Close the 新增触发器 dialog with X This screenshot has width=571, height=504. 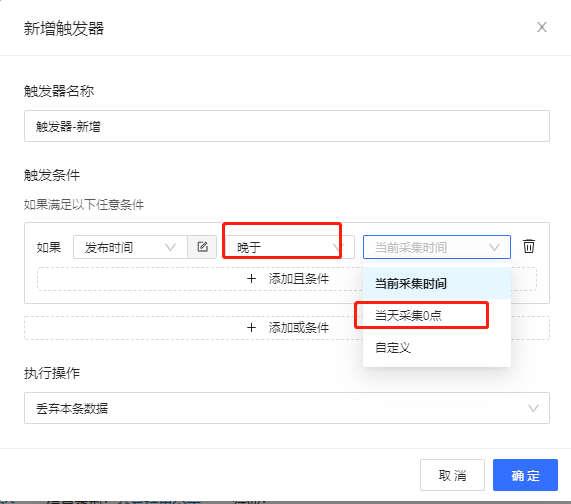click(542, 27)
